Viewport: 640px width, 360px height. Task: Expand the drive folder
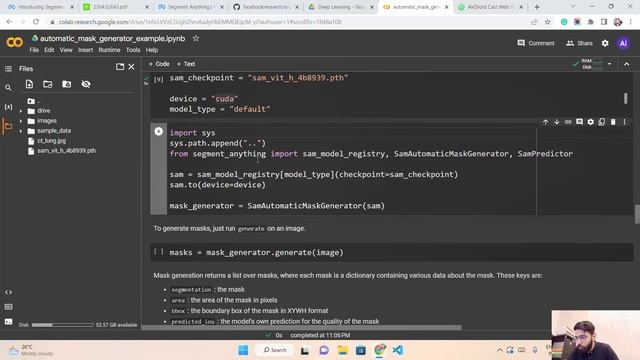tap(21, 111)
